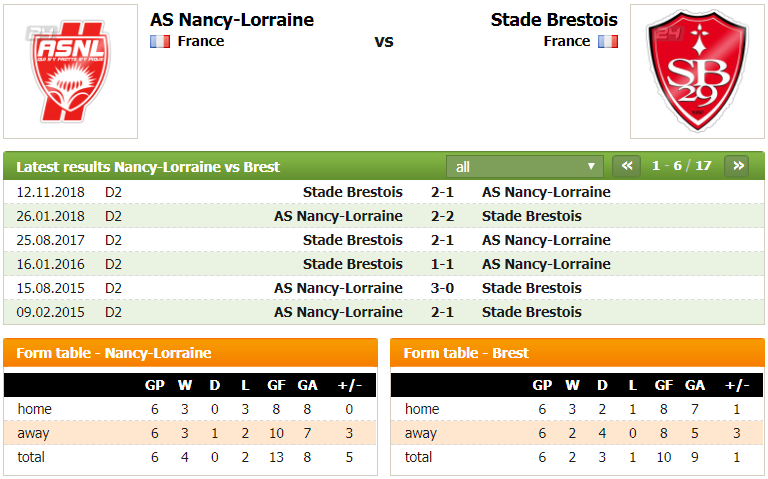The width and height of the screenshot is (768, 479).
Task: Click France flag under AS Nancy-Lorraine
Action: 160,42
